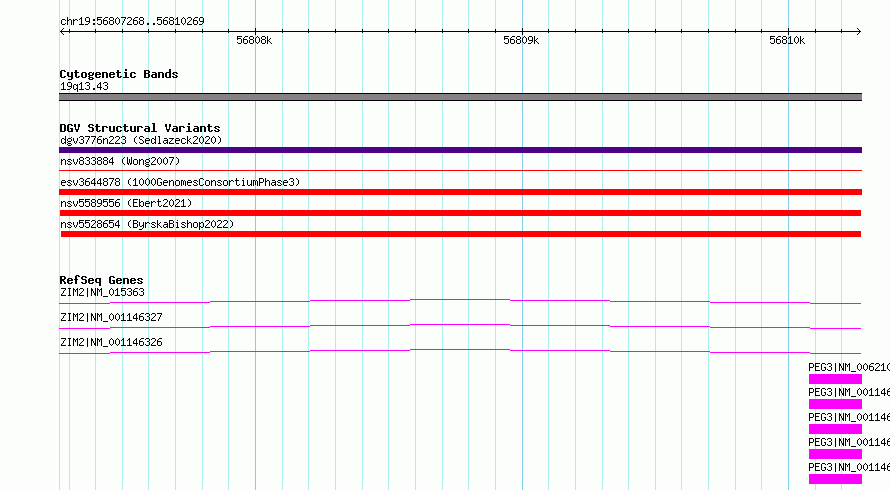Viewport: 890px width, 490px height.
Task: Open the Cytogenetic Bands track title
Action: pyautogui.click(x=119, y=74)
